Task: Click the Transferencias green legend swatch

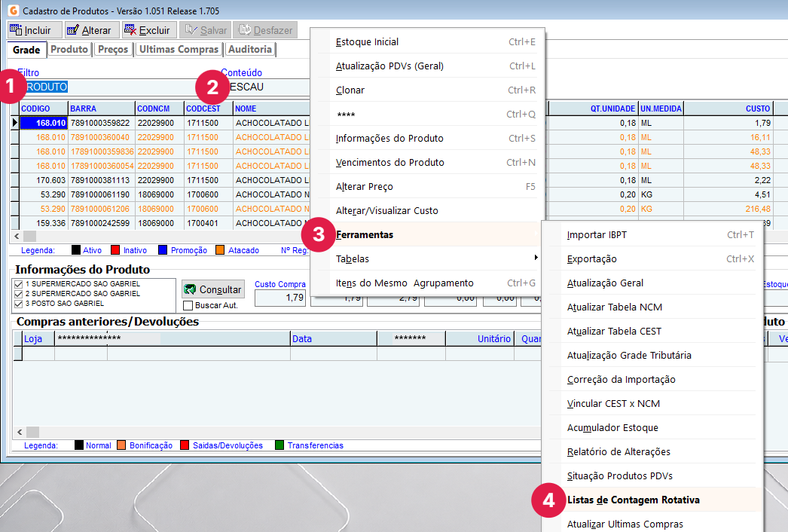Action: tap(279, 445)
